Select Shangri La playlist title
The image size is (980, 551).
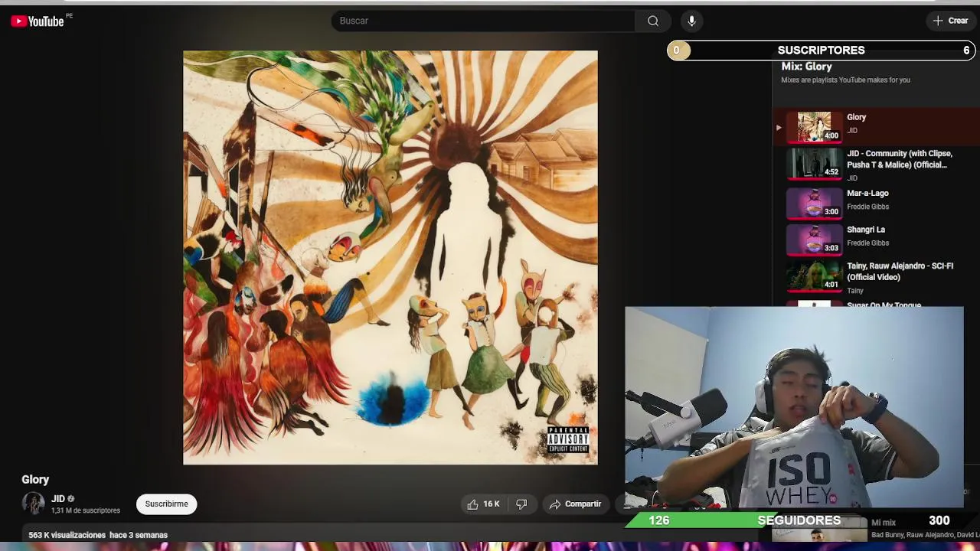coord(866,230)
